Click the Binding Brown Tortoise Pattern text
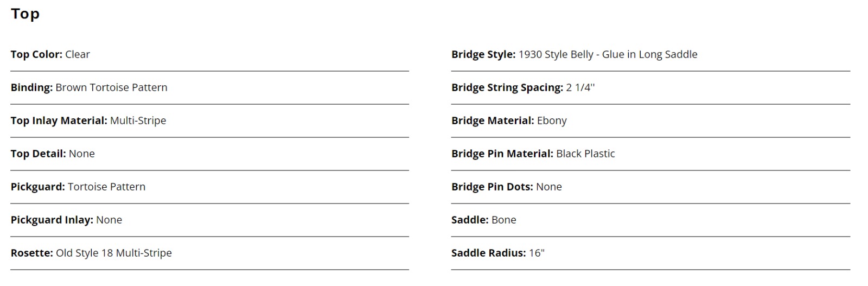Viewport: 868px width, 286px height. (89, 87)
